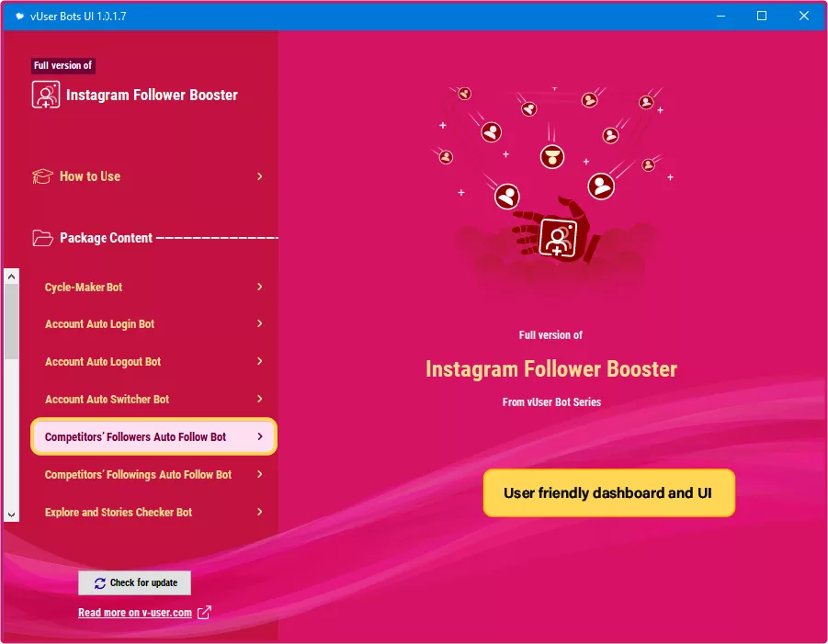828x644 pixels.
Task: Expand the Cycle-Maker Bot arrow
Action: (x=260, y=287)
